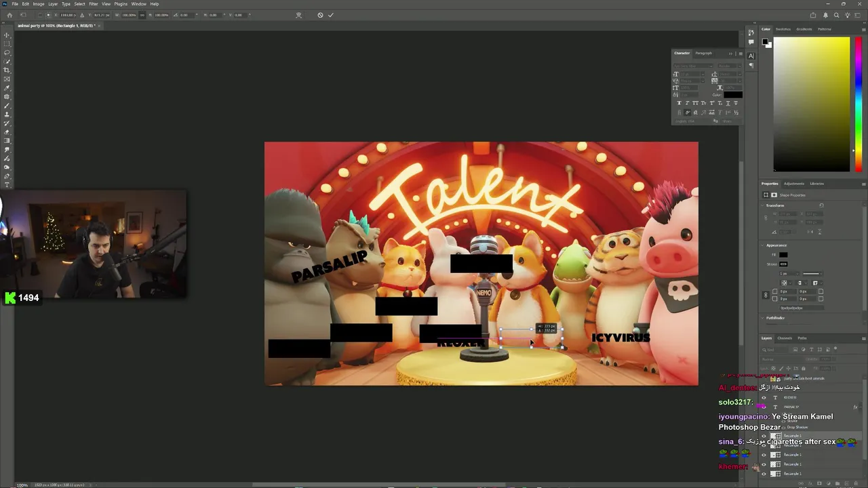Toggle visibility of the KEOXER text layer
Image resolution: width=868 pixels, height=488 pixels.
(764, 397)
